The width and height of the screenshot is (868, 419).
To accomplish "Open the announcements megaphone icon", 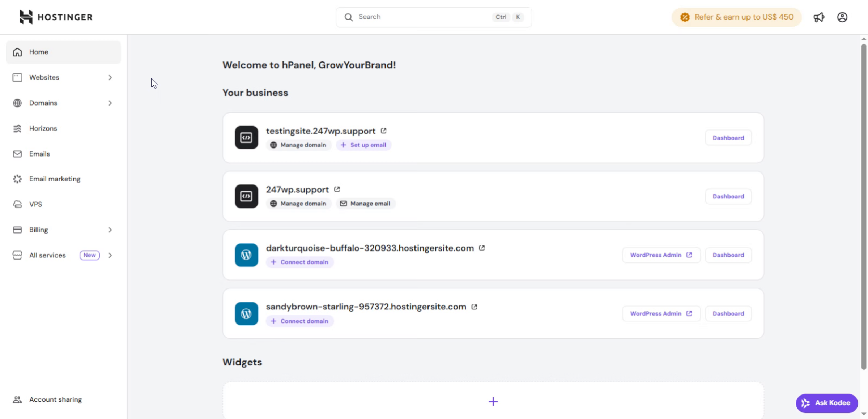I will (x=819, y=17).
